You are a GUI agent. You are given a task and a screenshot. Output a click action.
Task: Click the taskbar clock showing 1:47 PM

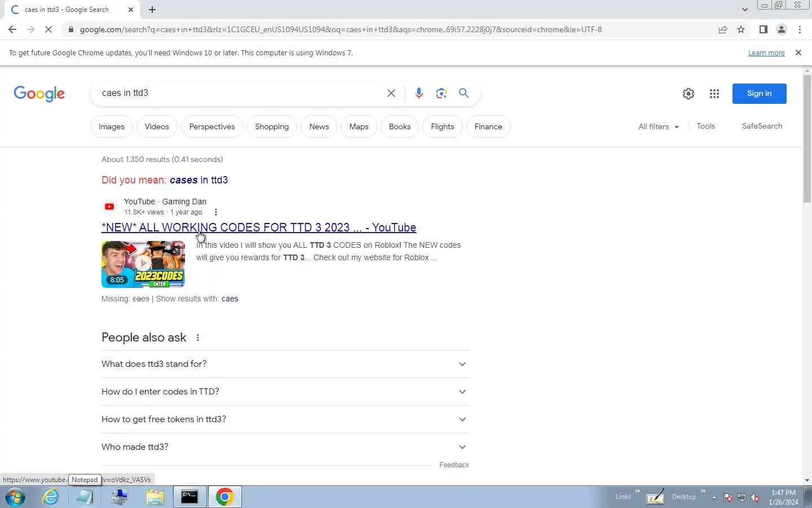[x=783, y=497]
